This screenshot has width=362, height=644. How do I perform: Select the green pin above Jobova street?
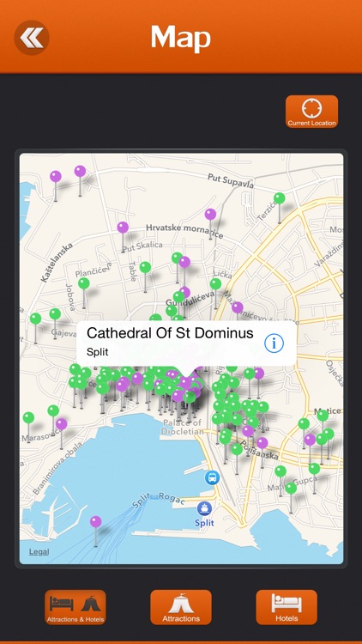point(84,283)
